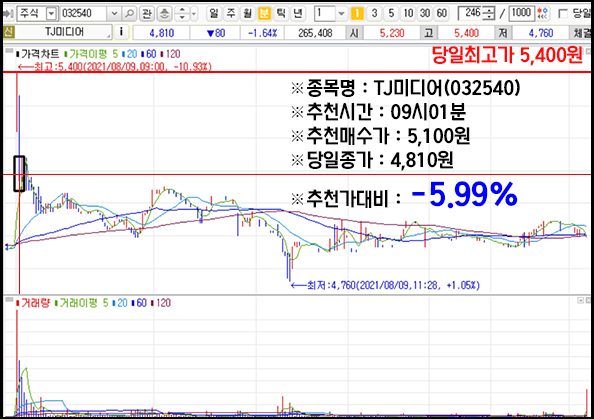Open stock search with the magnifier icon
Screen dimensions: 594x419
[130, 14]
